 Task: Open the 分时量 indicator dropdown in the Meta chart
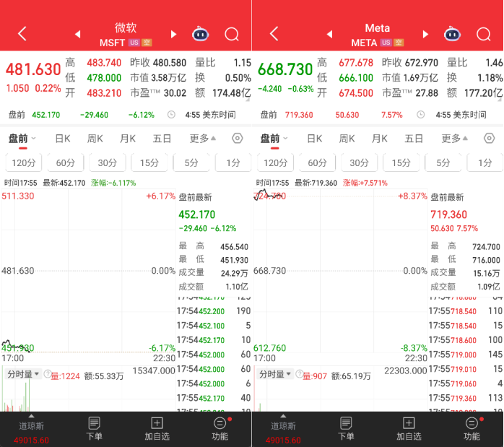[x=274, y=374]
